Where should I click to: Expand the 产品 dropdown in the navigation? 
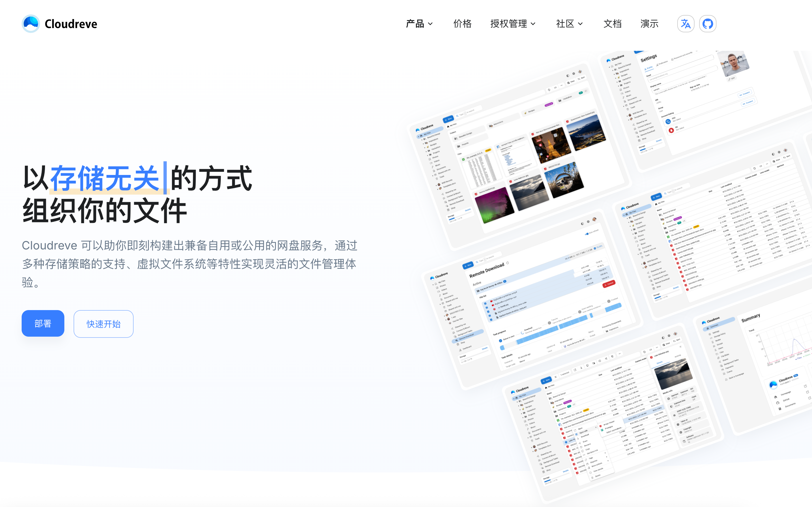point(419,23)
